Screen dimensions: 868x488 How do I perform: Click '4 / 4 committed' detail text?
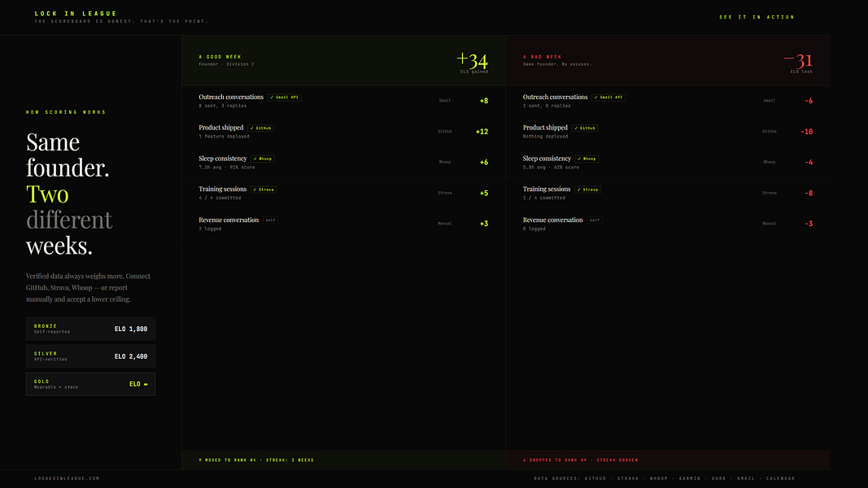pos(220,198)
